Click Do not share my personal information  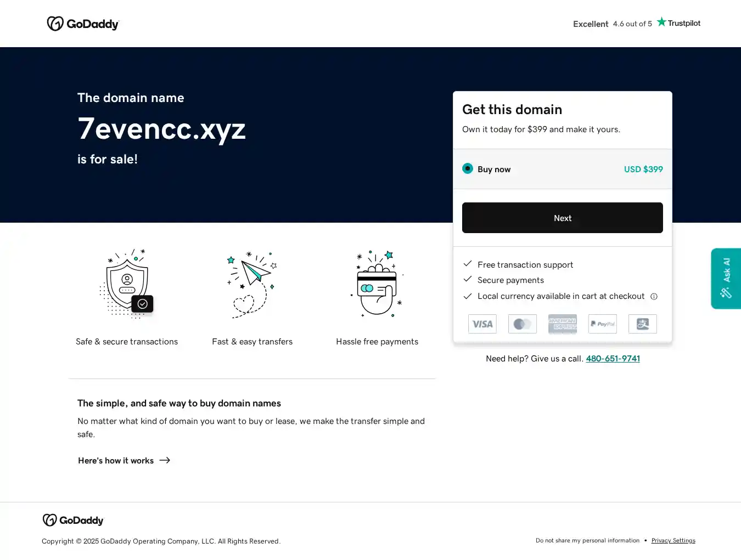[x=587, y=541]
